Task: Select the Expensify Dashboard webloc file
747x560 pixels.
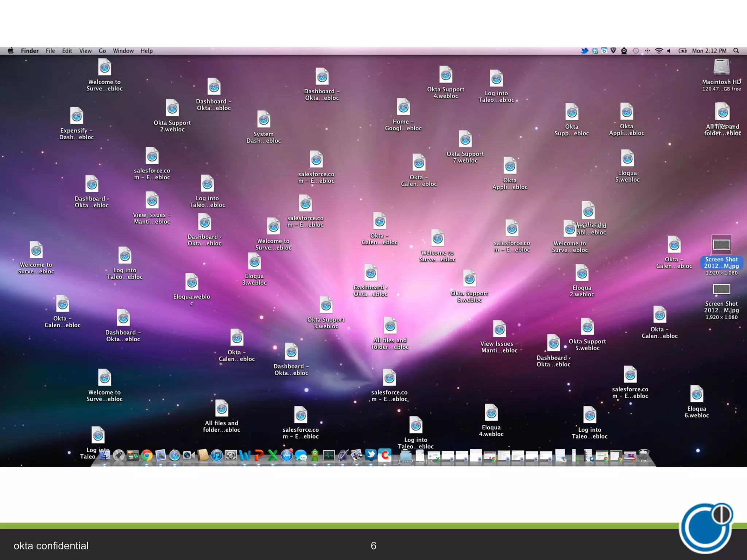Action: pyautogui.click(x=77, y=117)
